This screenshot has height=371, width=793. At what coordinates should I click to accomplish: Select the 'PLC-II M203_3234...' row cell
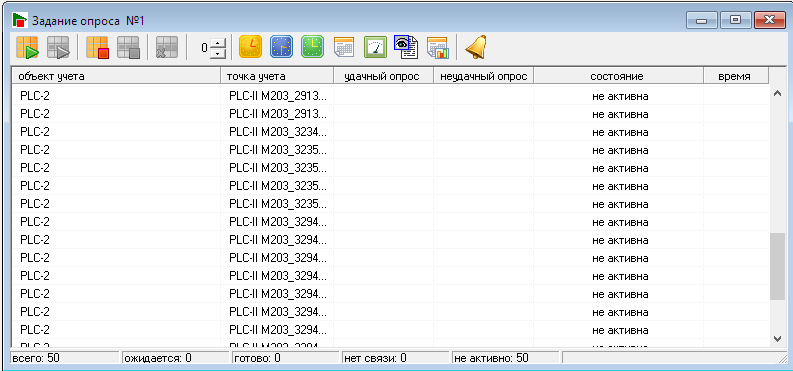(x=278, y=132)
